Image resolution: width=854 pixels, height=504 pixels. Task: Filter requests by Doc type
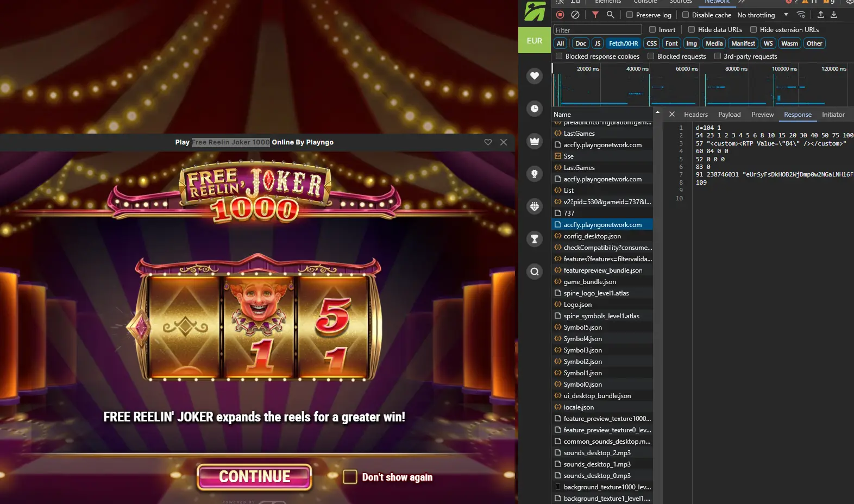tap(581, 43)
